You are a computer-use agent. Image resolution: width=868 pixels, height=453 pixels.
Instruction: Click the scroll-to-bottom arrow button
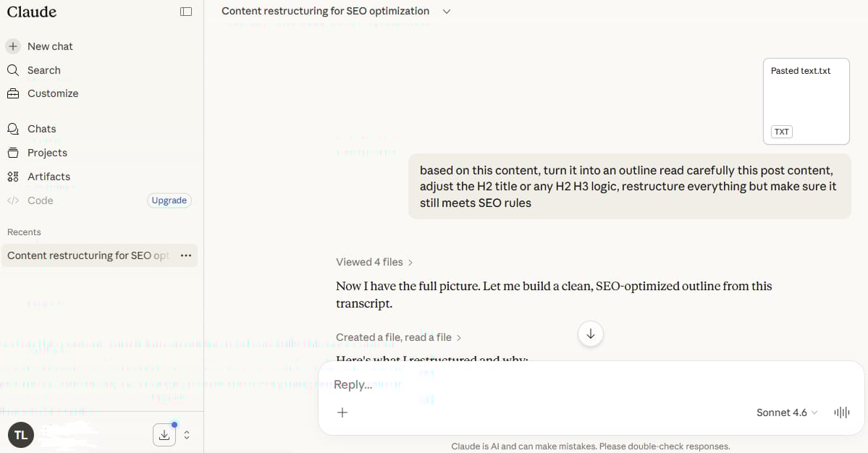click(x=590, y=334)
